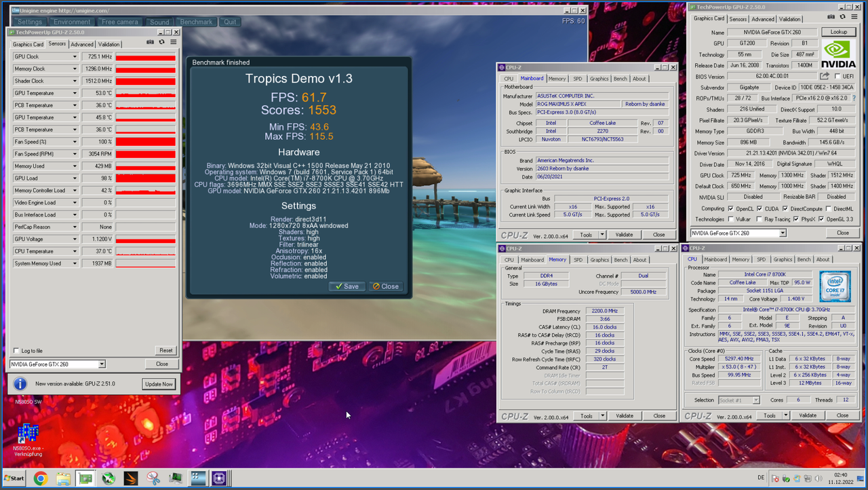Viewport: 868px width, 490px height.
Task: Toggle the Vulkan checkbox
Action: (x=730, y=219)
